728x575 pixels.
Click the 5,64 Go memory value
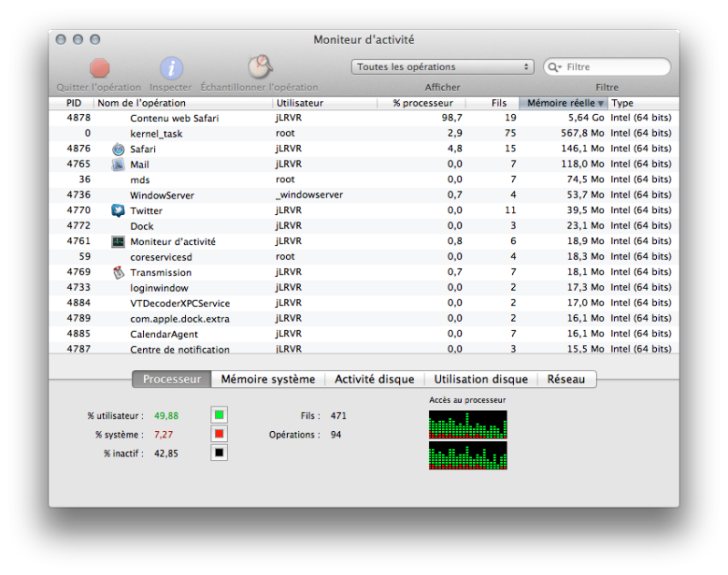point(586,118)
